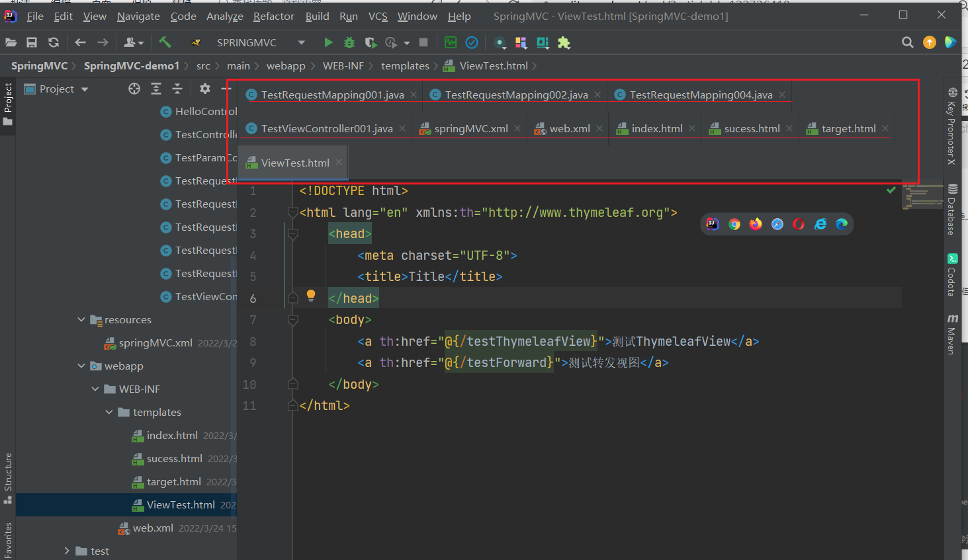This screenshot has height=560, width=968.
Task: Click the green puzzle piece icon
Action: tap(564, 42)
